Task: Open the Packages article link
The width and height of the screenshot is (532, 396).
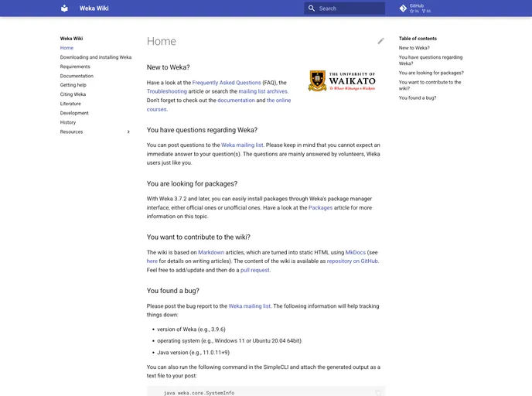Action: point(320,207)
